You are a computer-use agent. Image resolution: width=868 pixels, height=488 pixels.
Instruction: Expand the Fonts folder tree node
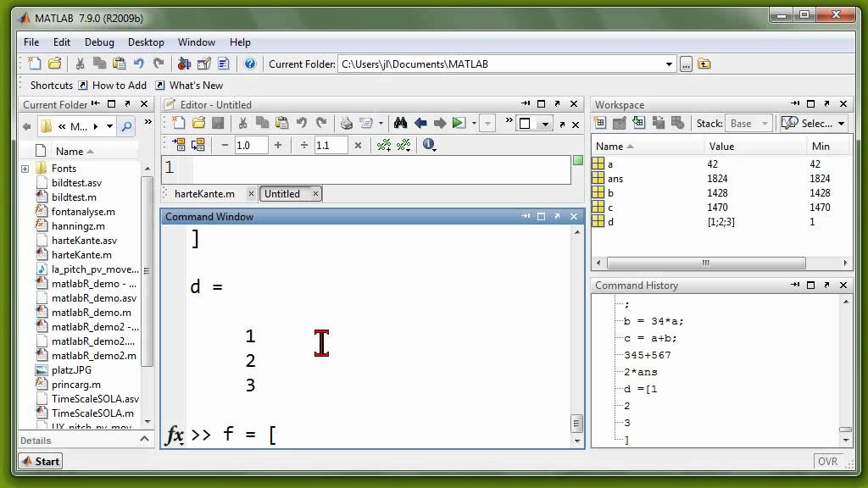[25, 169]
